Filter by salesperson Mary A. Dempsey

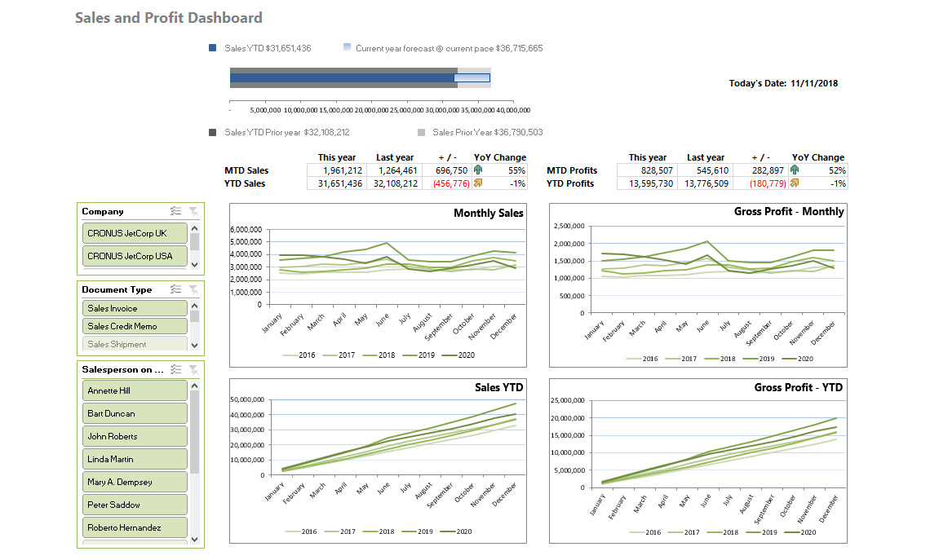[135, 482]
